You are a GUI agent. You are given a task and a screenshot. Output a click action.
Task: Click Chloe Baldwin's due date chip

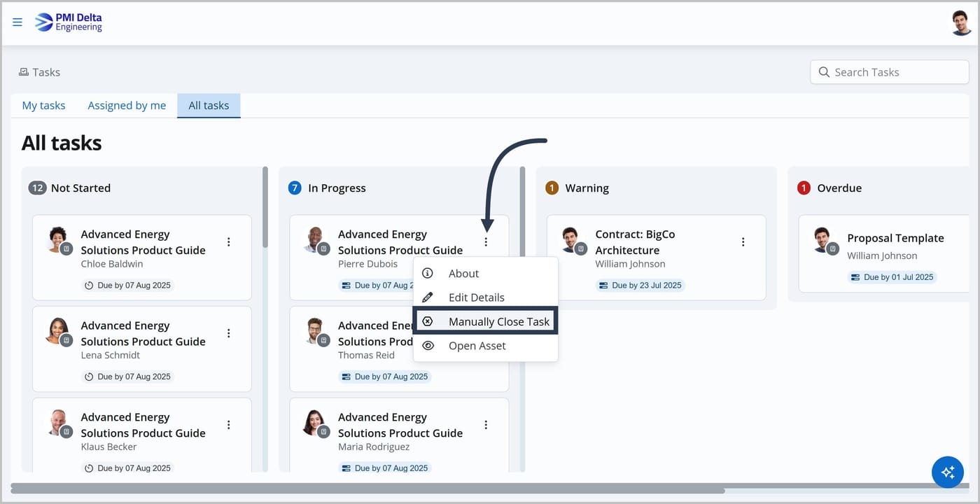click(127, 286)
